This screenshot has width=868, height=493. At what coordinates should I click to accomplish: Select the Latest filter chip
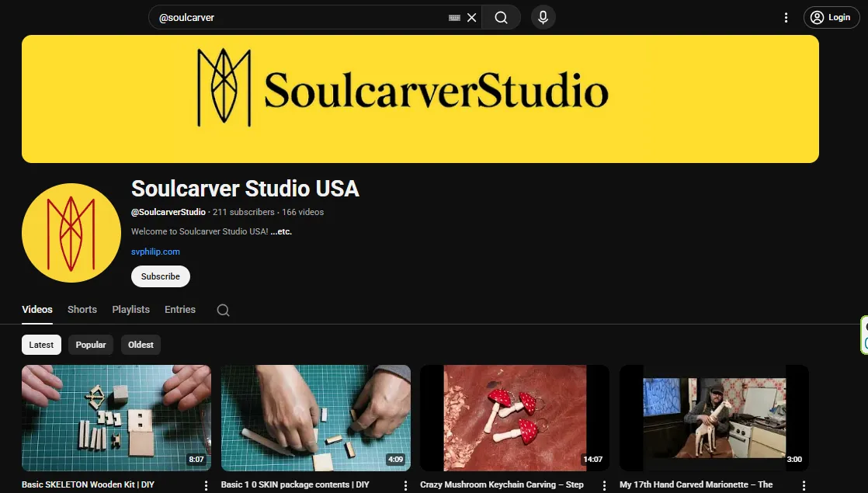(x=41, y=344)
